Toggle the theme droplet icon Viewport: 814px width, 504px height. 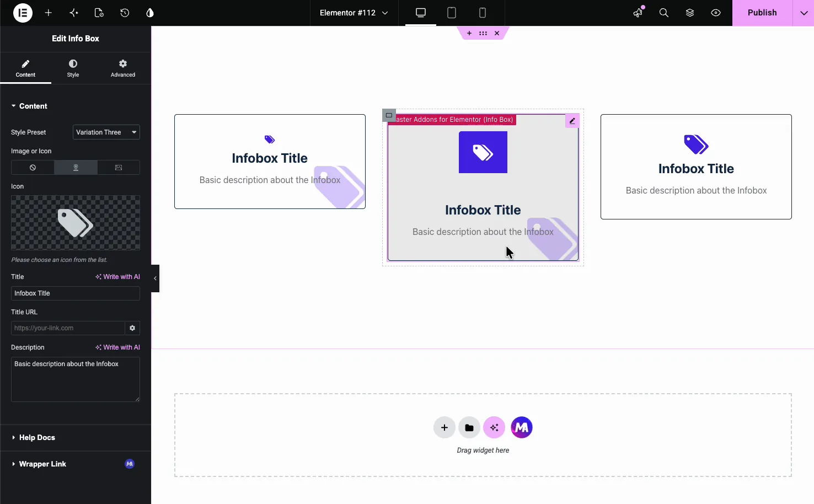(150, 13)
